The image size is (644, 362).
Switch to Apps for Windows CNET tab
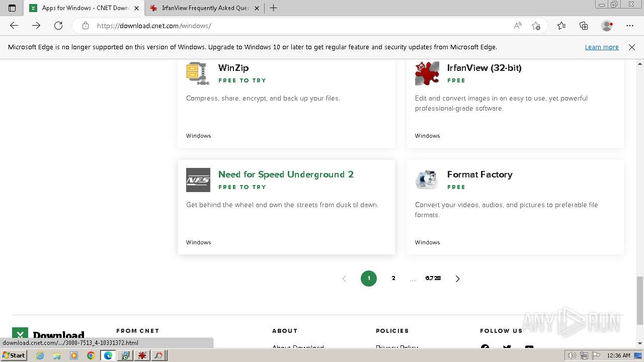[84, 8]
